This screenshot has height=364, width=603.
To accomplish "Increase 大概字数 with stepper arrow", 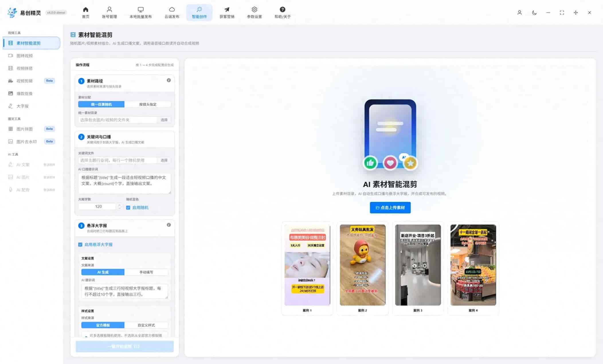I will pyautogui.click(x=120, y=205).
